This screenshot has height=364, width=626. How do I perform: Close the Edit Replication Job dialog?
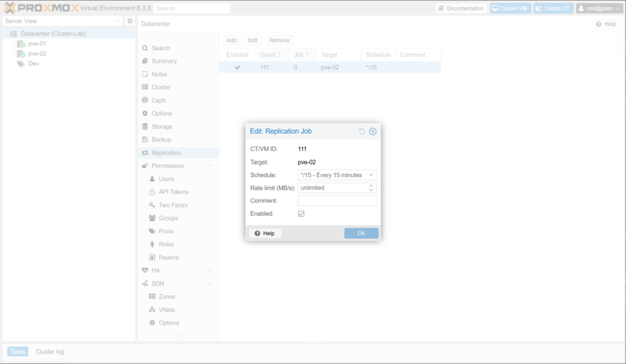point(373,131)
